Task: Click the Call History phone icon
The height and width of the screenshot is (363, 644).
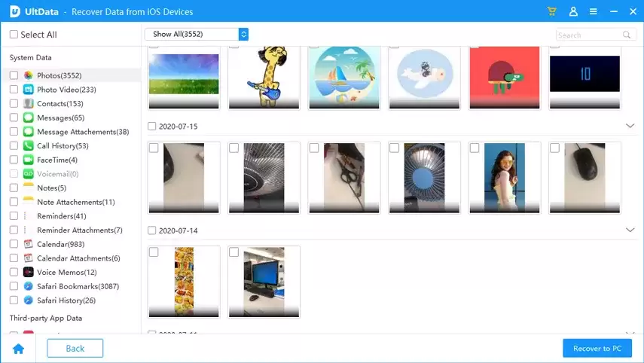Action: point(29,145)
